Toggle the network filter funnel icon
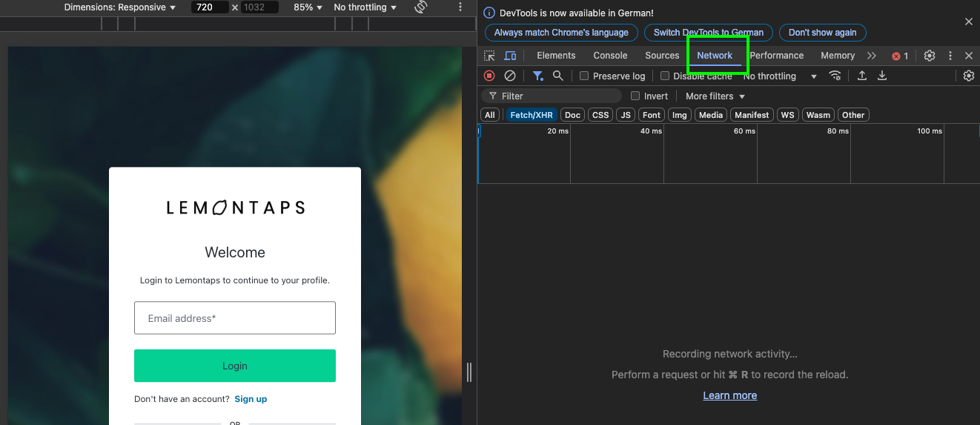The image size is (980, 425). [x=538, y=76]
